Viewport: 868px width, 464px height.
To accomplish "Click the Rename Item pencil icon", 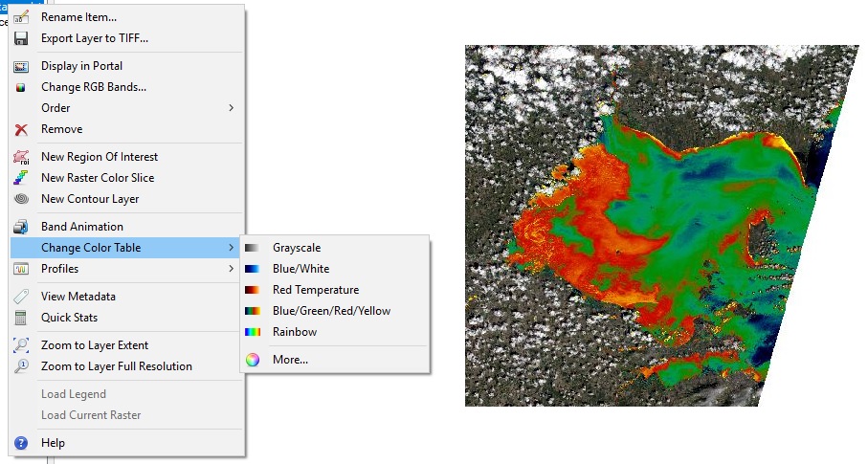I will [x=21, y=17].
